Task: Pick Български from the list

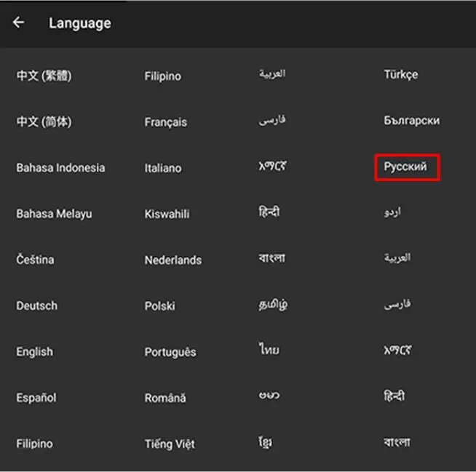Action: pos(412,121)
